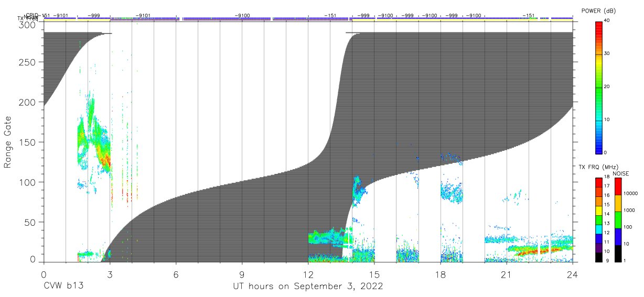This screenshot has width=644, height=297.
Task: Click the 13 label on TX FRQ scale
Action: pyautogui.click(x=607, y=224)
